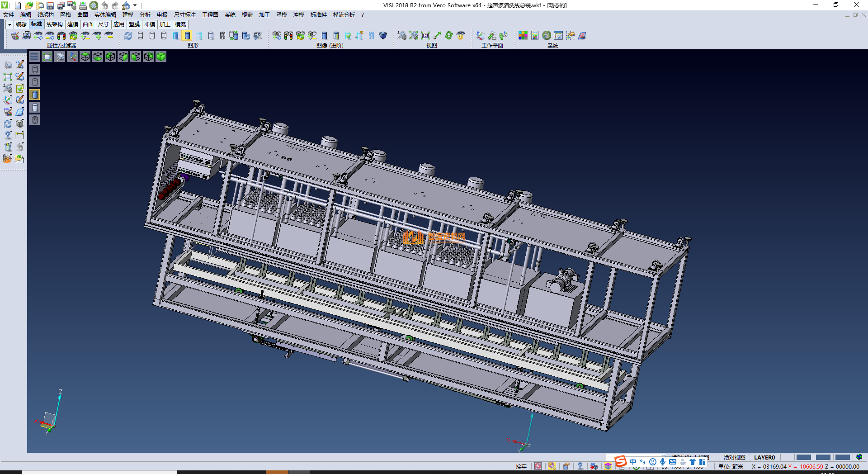
Task: Click the undo arrow in quick access toolbar
Action: [x=104, y=5]
